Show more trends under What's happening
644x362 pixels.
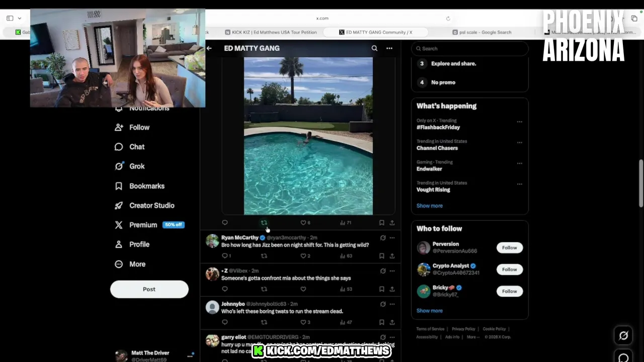pyautogui.click(x=430, y=206)
